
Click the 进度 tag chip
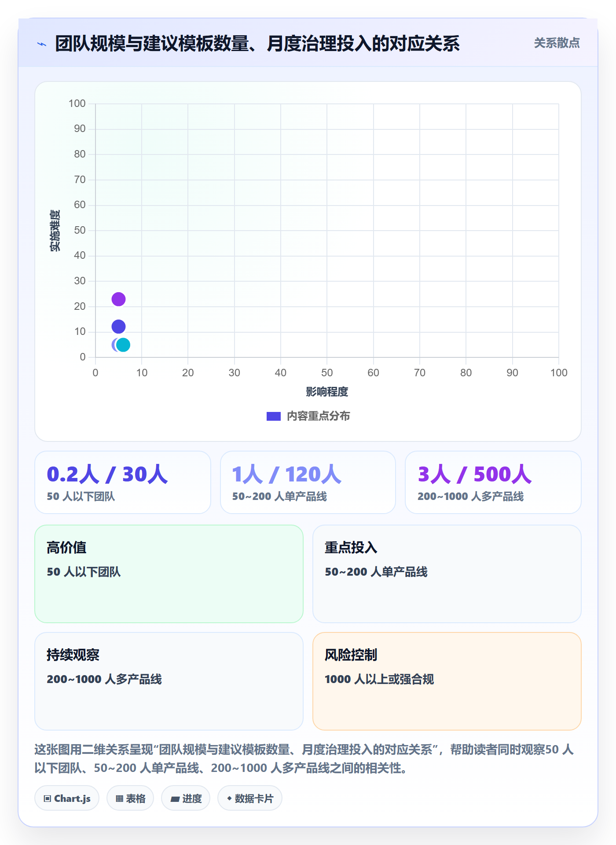(186, 798)
